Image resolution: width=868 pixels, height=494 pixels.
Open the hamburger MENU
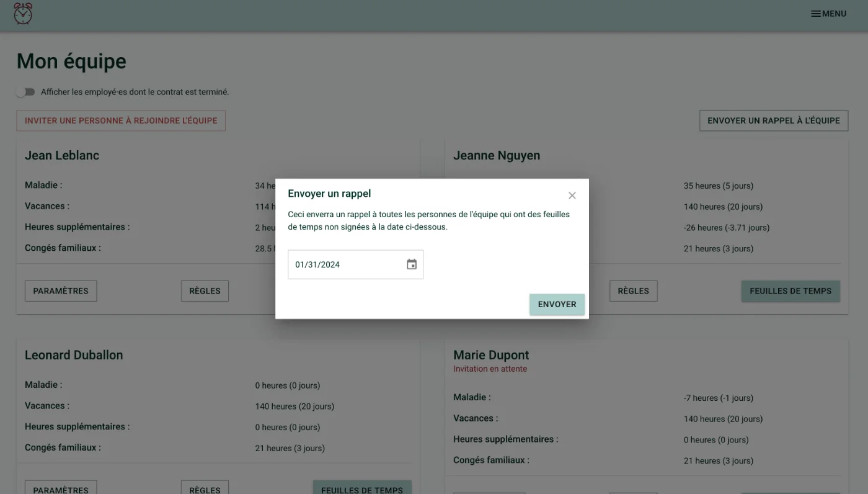pyautogui.click(x=828, y=14)
